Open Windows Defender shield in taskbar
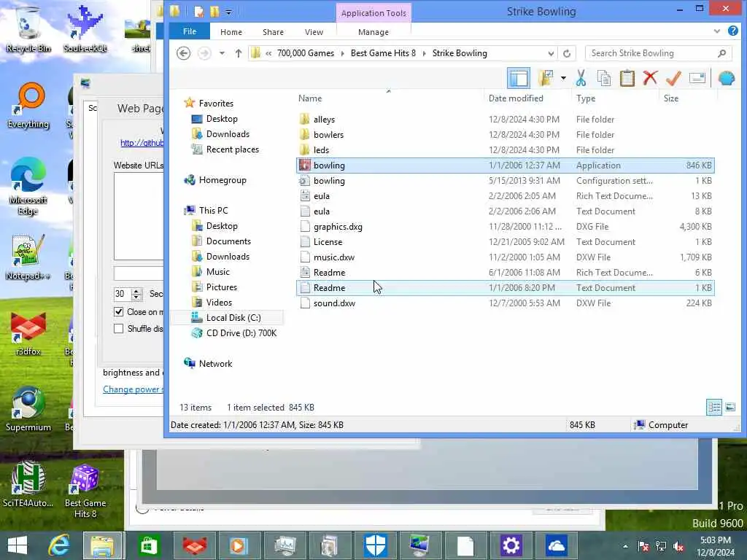This screenshot has width=747, height=560. (x=376, y=545)
